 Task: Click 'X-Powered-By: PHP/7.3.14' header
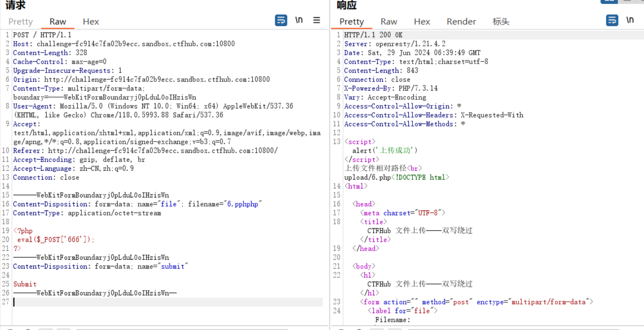[391, 88]
